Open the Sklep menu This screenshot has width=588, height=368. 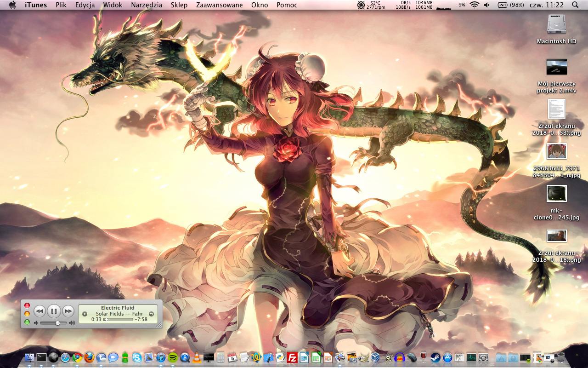pyautogui.click(x=179, y=5)
